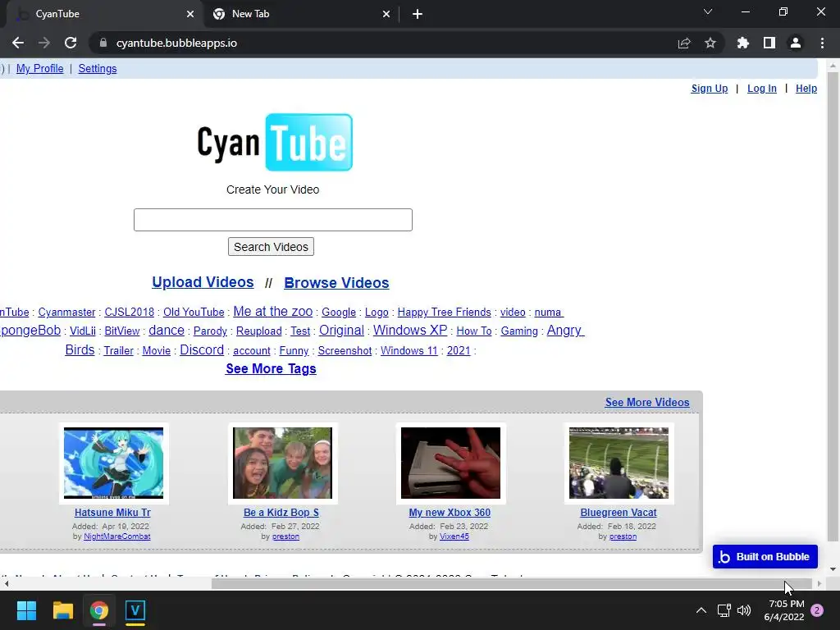This screenshot has width=840, height=630.
Task: Click the address bar URL cyantube.bubbleapps.io
Action: click(x=176, y=43)
